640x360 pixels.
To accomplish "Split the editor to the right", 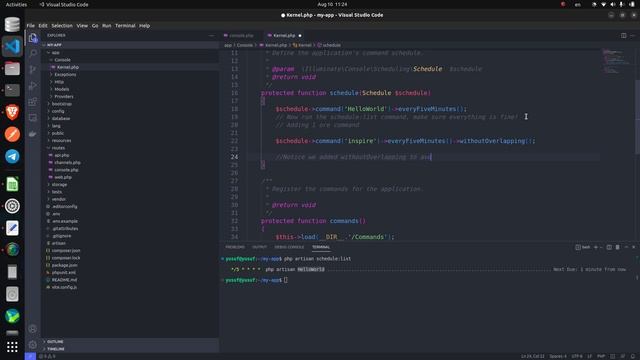I will 623,36.
